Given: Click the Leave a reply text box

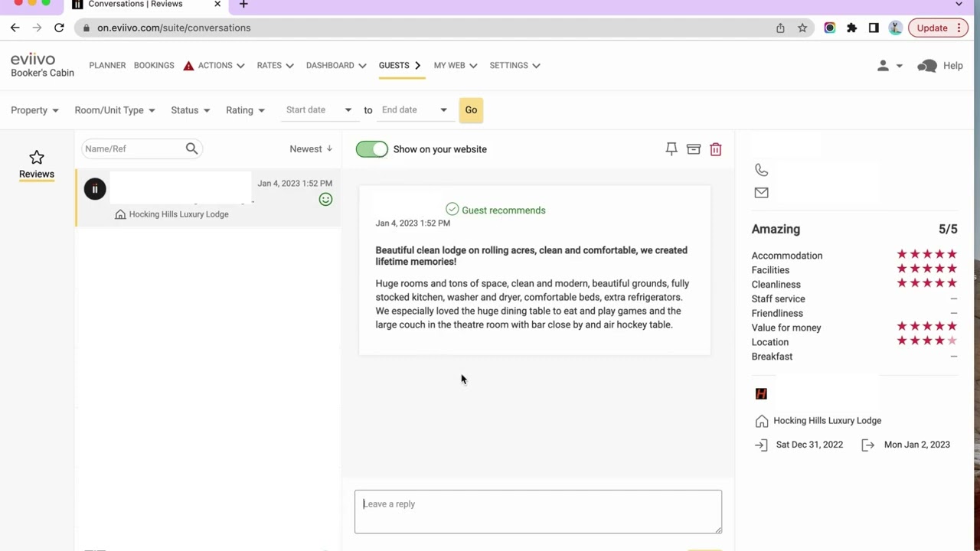Looking at the screenshot, I should click(x=538, y=512).
